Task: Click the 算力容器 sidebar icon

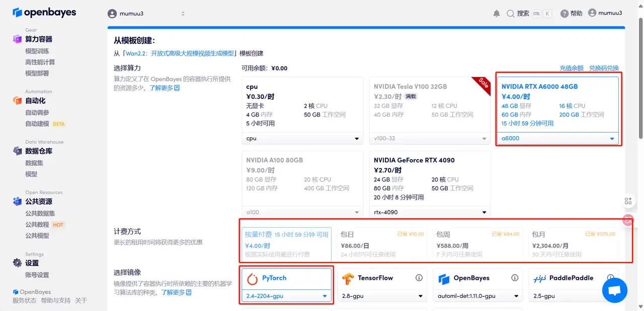Action: point(18,39)
